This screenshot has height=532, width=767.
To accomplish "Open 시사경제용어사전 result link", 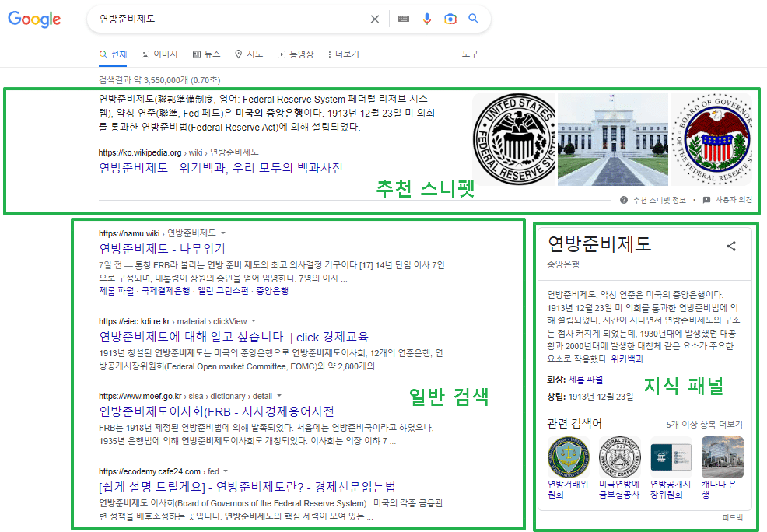I will 216,411.
